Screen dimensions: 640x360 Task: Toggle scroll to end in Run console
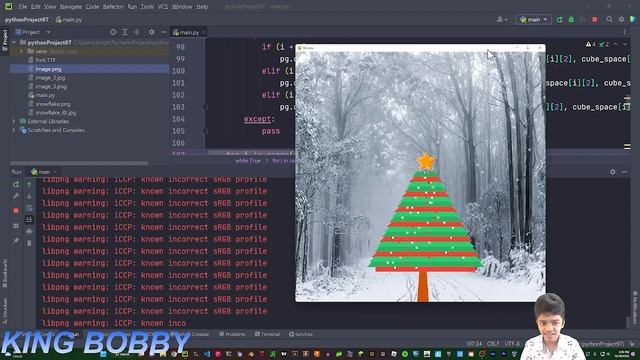pos(29,220)
